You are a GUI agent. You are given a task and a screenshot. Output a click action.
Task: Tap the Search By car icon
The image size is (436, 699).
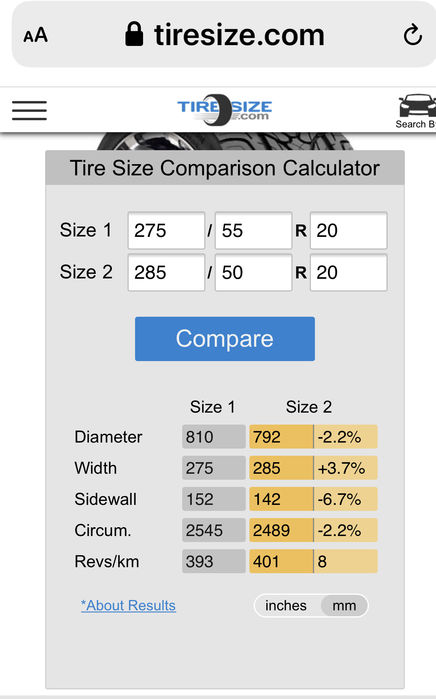tap(417, 111)
